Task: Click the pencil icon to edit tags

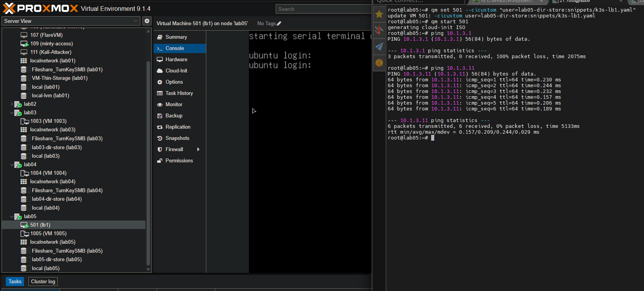Action: 279,24
